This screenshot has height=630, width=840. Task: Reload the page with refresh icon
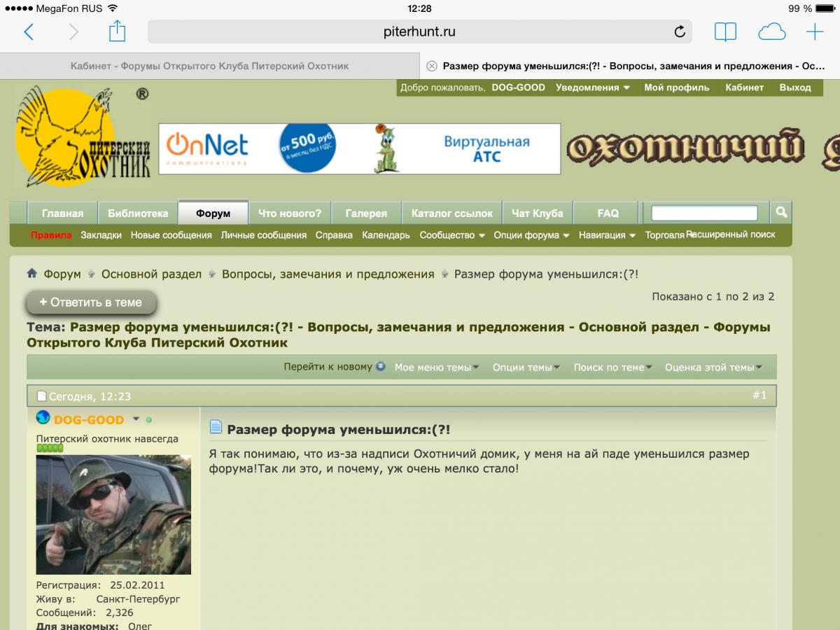point(679,31)
